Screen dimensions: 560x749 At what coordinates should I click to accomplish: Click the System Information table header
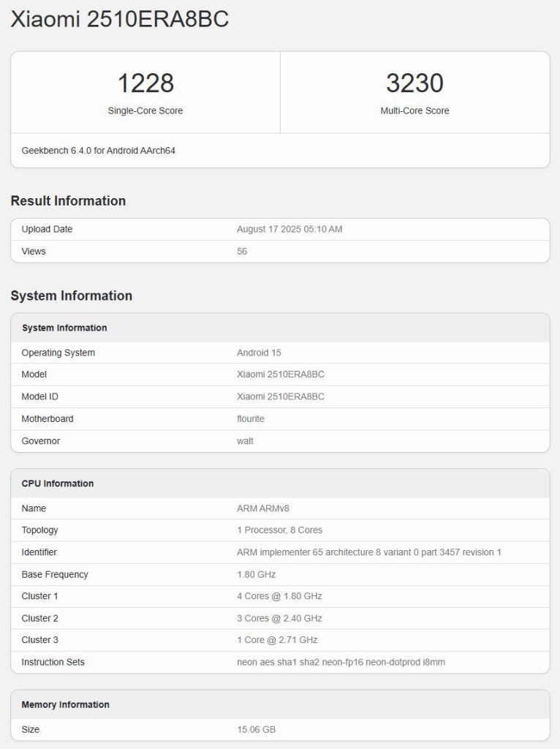(64, 328)
